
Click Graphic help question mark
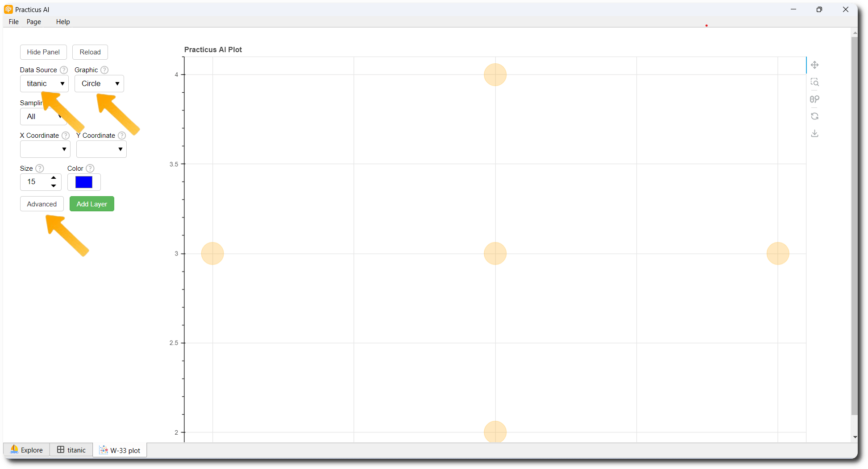point(104,70)
